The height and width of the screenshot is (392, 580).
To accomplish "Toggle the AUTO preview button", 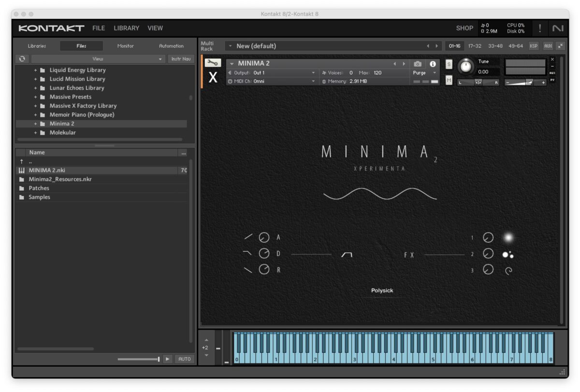I will pyautogui.click(x=185, y=359).
